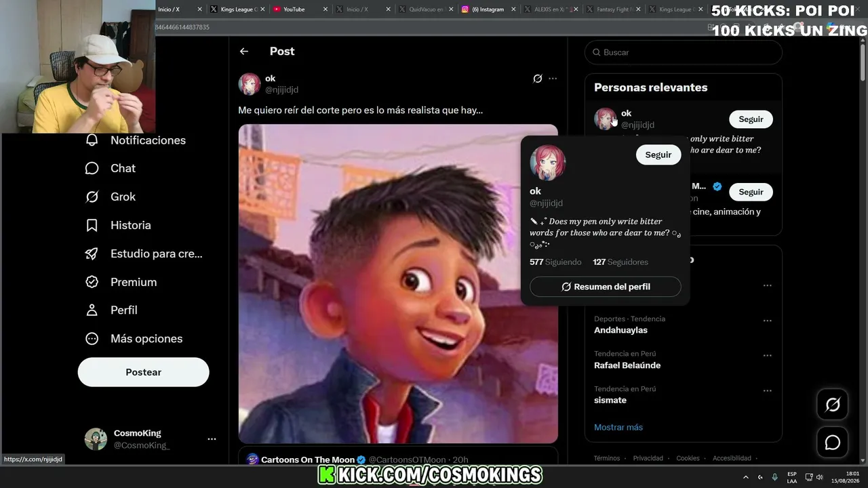Follow ok in Personas relevantes
This screenshot has width=868, height=488.
coord(751,119)
